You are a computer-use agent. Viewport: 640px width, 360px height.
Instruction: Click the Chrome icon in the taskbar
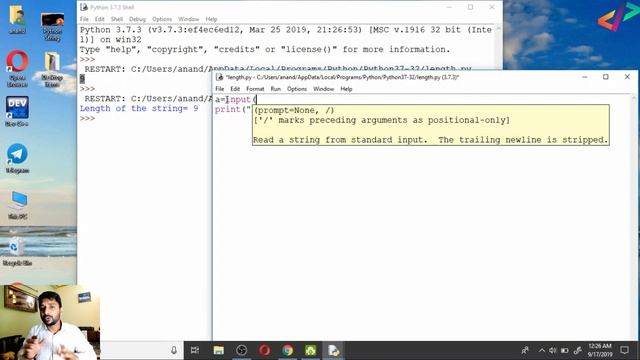[287, 350]
